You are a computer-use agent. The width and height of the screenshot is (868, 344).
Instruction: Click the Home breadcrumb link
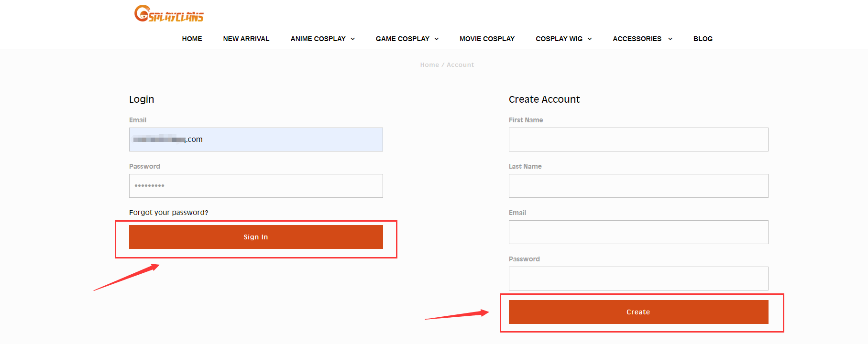pyautogui.click(x=429, y=65)
